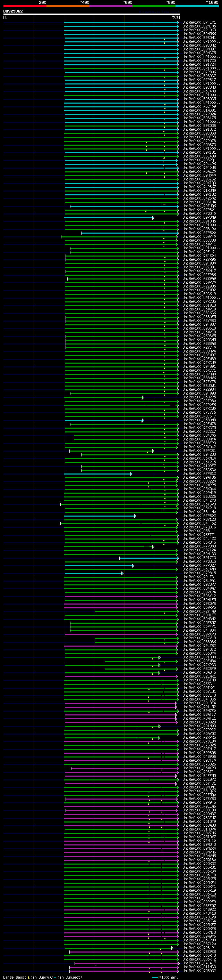
Task: Click the green ~80% identity legend segment
Action: pyautogui.click(x=154, y=6)
